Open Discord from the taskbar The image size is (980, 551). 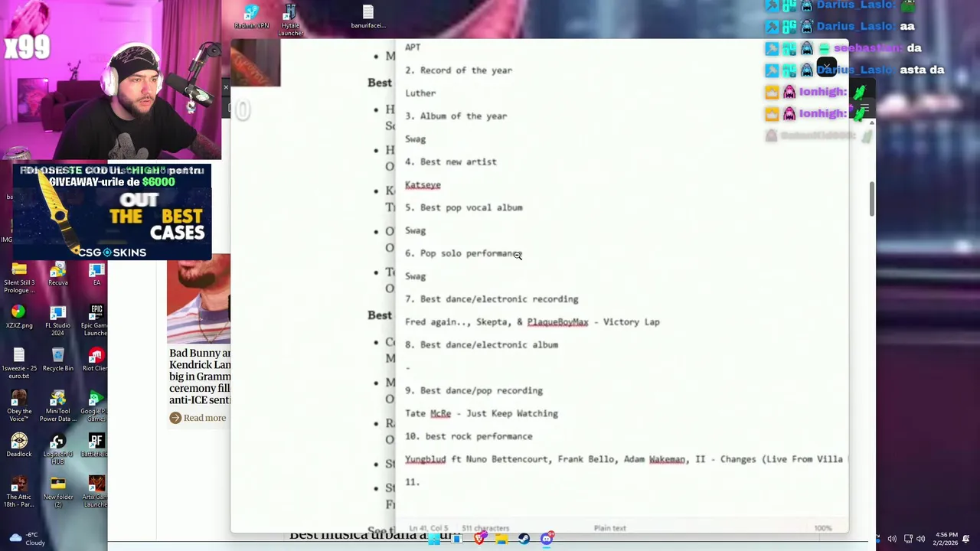(547, 539)
